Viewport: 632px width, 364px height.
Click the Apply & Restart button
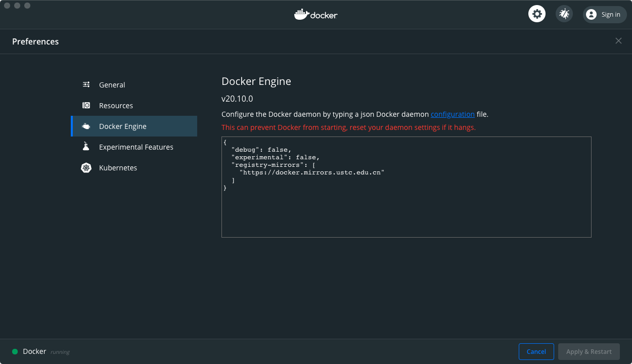(x=589, y=351)
